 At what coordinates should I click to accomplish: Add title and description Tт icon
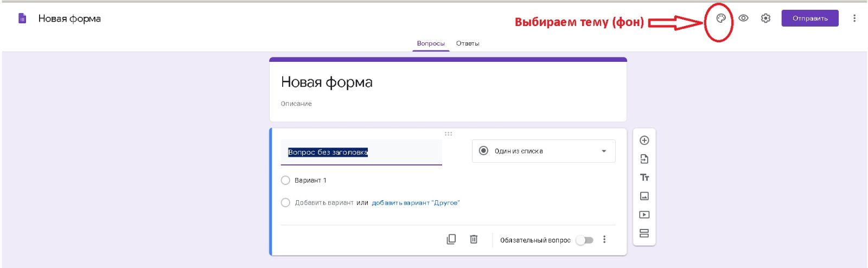pyautogui.click(x=644, y=177)
